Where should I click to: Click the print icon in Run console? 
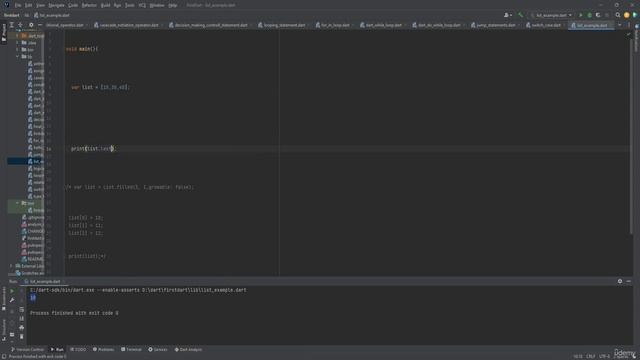click(x=22, y=327)
